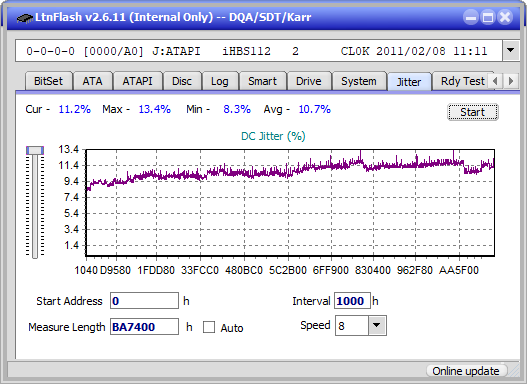The image size is (527, 384).
Task: Click the Min value 8.3%
Action: [237, 109]
